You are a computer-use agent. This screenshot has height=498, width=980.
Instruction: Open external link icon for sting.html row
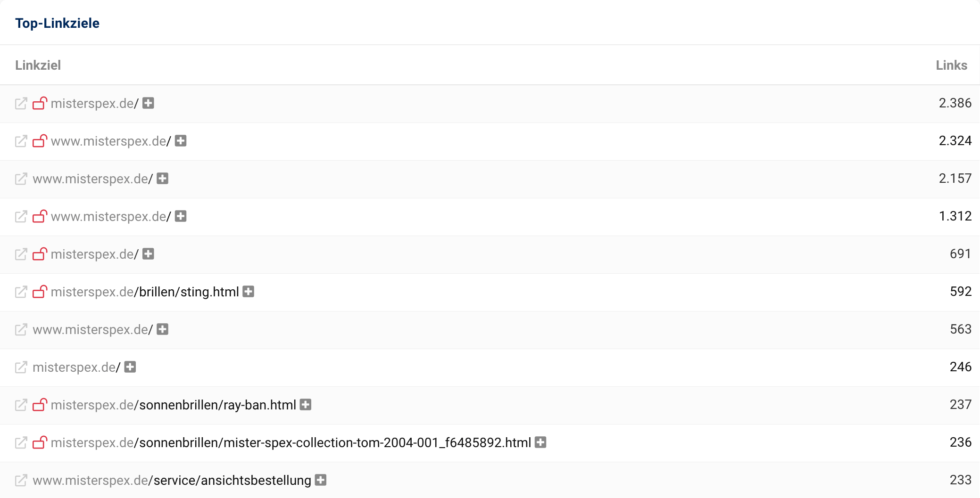(21, 292)
